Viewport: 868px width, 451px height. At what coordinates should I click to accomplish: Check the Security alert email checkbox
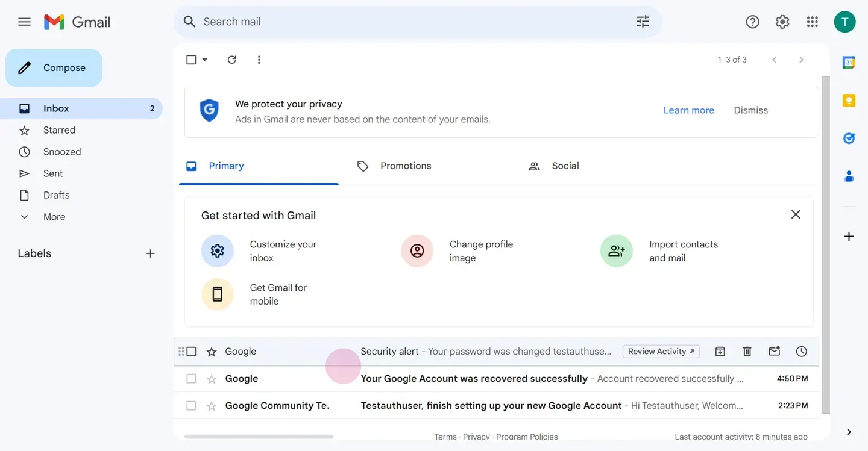click(191, 352)
